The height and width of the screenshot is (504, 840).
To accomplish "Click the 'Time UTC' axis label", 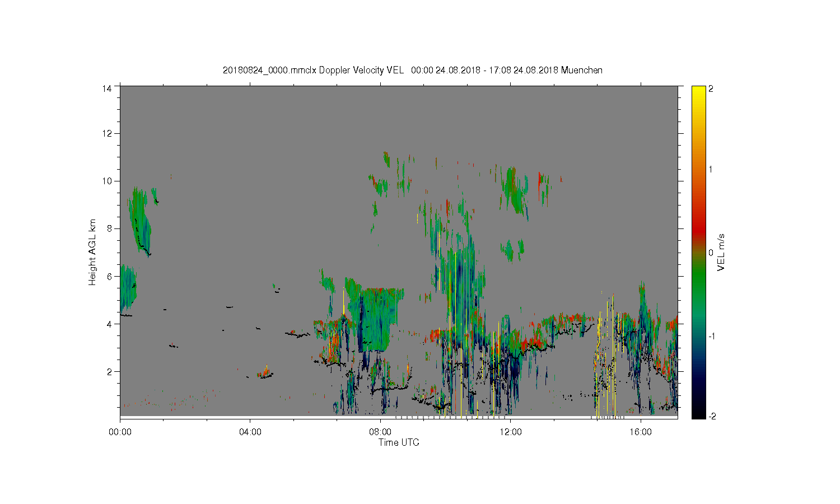I will click(399, 442).
